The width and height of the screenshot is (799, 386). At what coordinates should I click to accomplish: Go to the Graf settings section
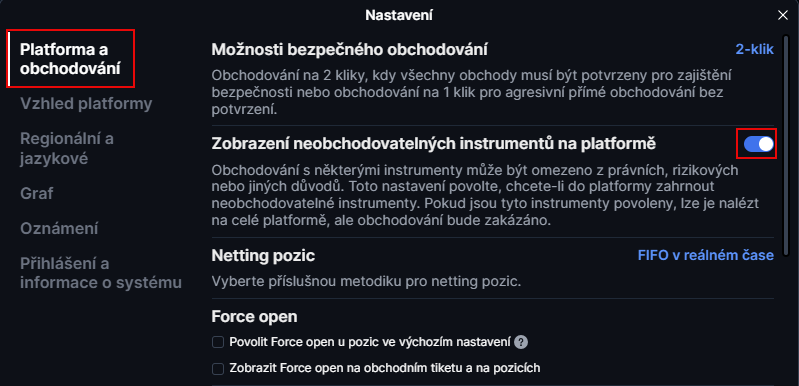click(x=37, y=194)
